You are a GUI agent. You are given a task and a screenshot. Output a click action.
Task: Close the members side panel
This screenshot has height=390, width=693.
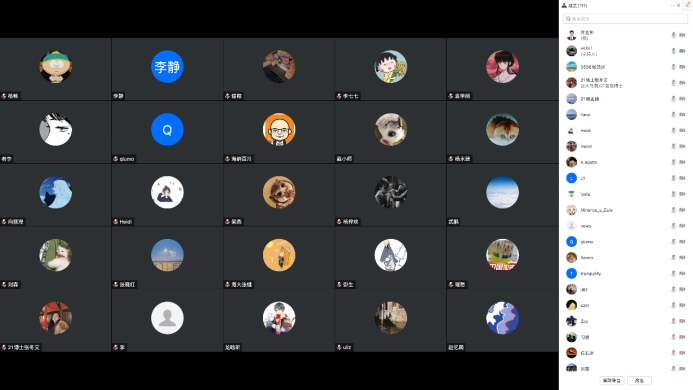(x=679, y=5)
